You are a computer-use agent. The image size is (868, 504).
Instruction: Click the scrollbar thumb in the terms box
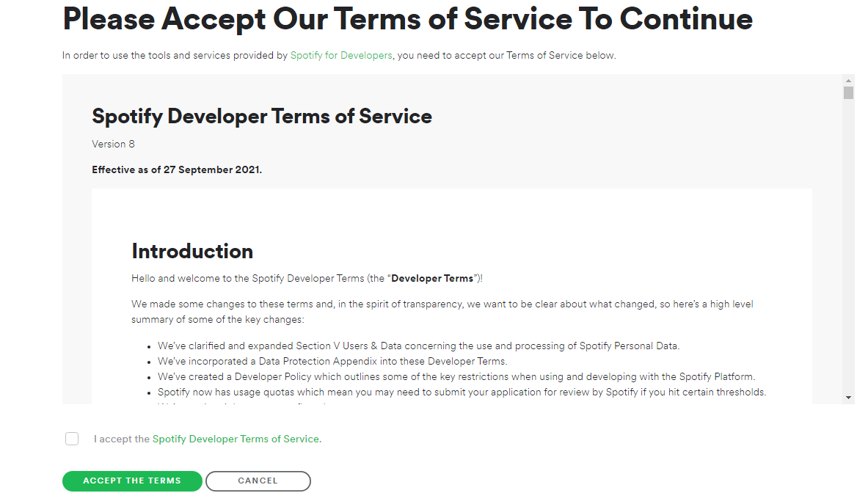pyautogui.click(x=848, y=93)
